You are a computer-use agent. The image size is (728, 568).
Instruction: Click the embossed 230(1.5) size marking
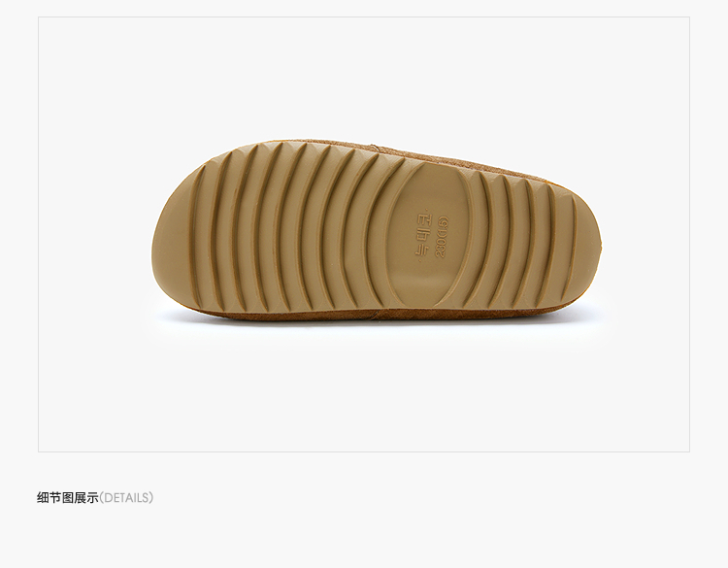tap(442, 236)
